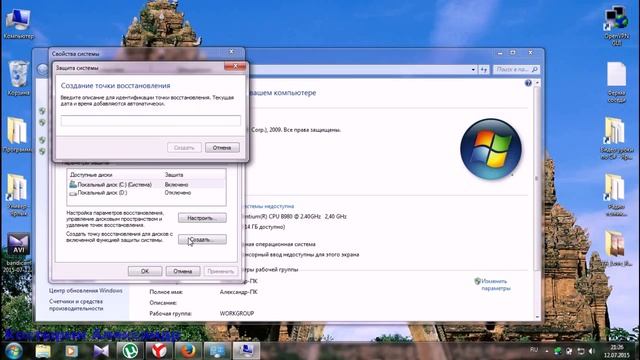Open Windows Explorer from the taskbar

coord(43,351)
